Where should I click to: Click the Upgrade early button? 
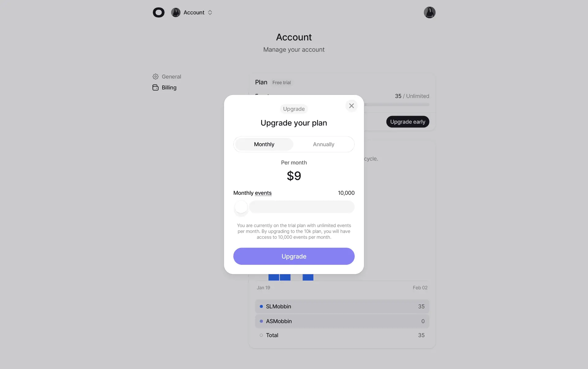click(x=408, y=122)
